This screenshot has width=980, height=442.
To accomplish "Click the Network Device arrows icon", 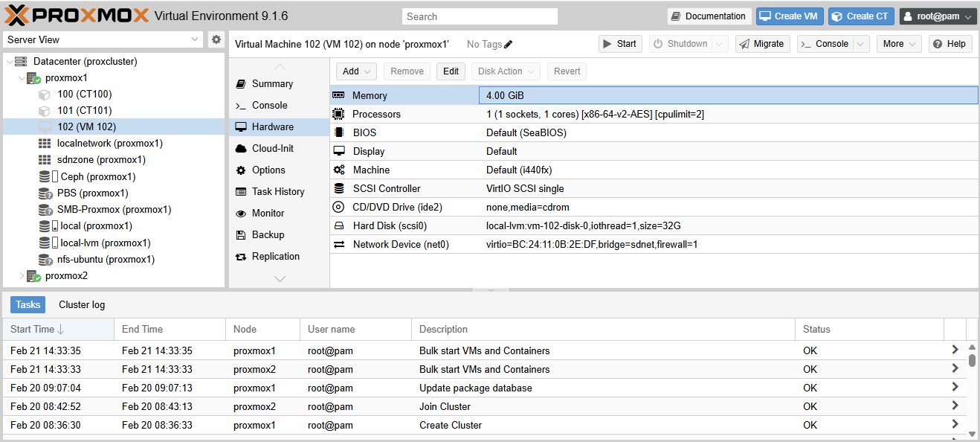I will (x=339, y=244).
